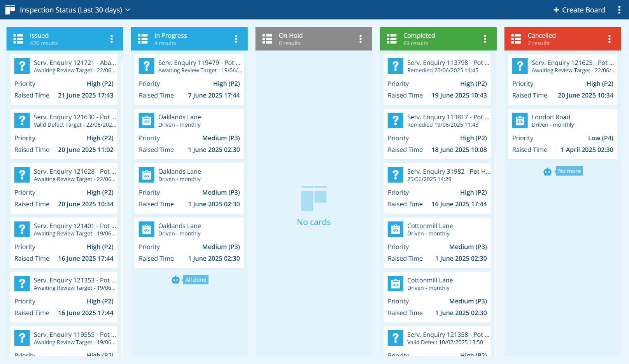Click inspection icon on London Road card
The height and width of the screenshot is (364, 629).
(x=520, y=120)
